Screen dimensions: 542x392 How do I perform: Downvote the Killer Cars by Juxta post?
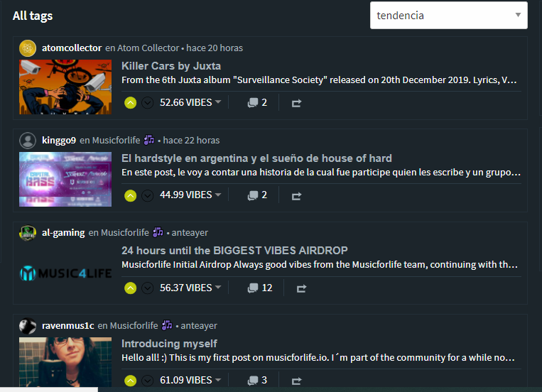click(147, 103)
